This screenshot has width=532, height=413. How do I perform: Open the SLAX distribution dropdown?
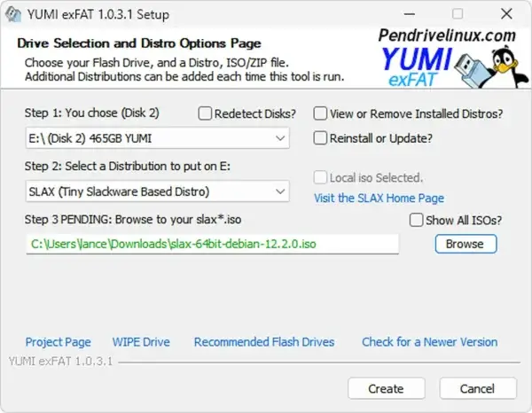pyautogui.click(x=158, y=191)
